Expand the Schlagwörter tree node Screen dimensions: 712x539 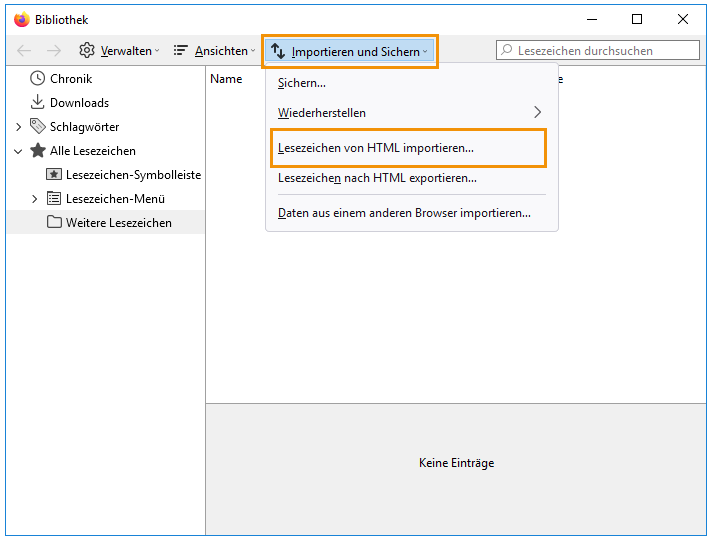19,127
